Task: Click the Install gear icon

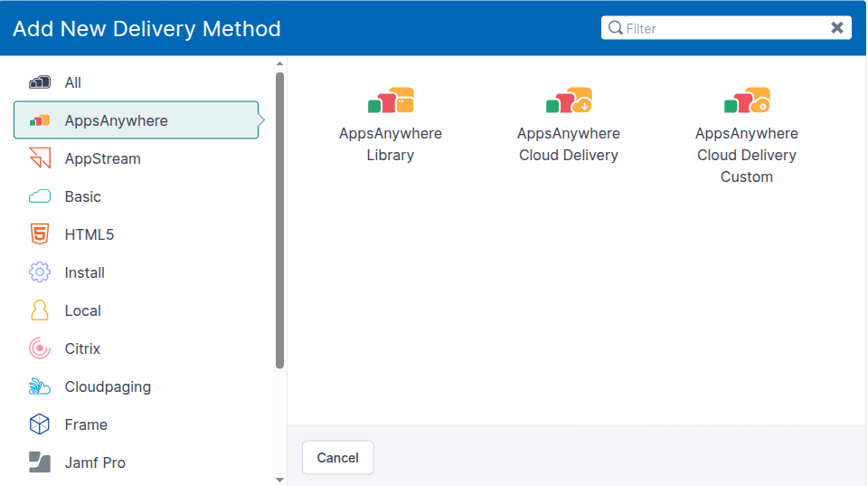Action: point(39,272)
